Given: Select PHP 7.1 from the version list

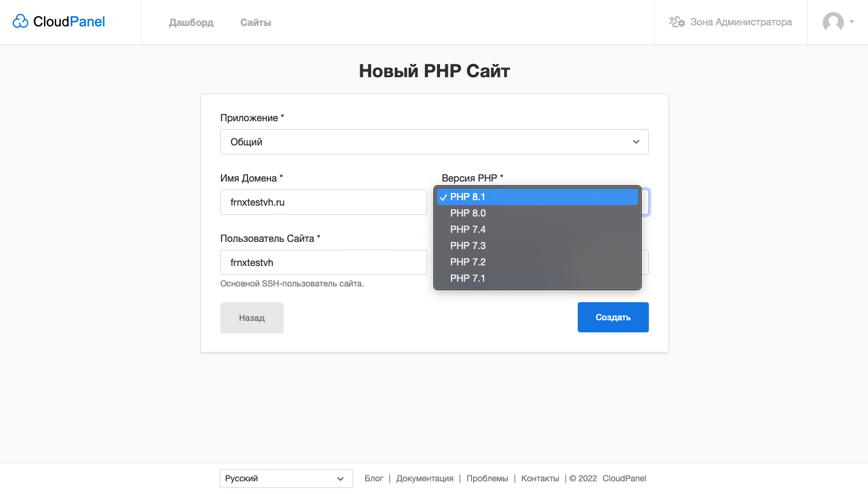Looking at the screenshot, I should (x=537, y=278).
